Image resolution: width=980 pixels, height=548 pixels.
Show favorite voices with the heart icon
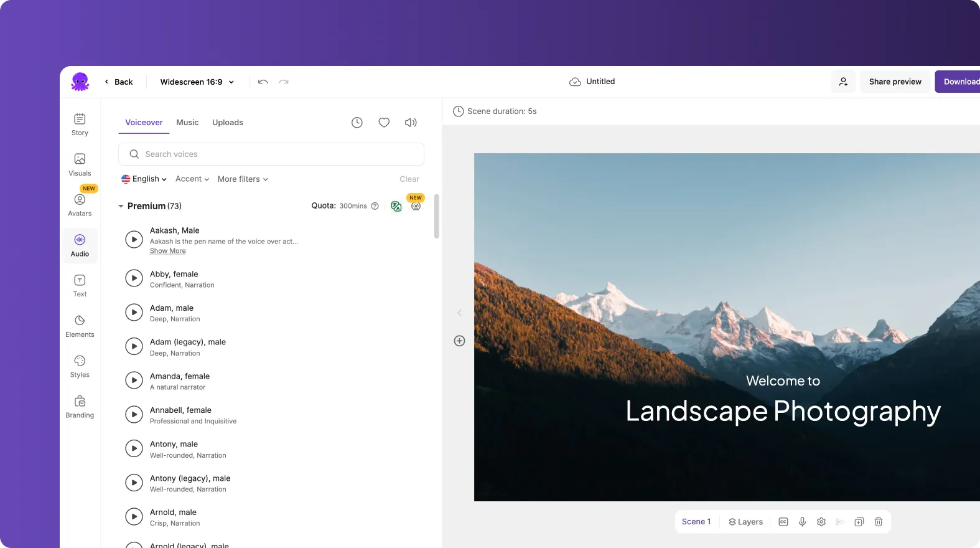[384, 123]
